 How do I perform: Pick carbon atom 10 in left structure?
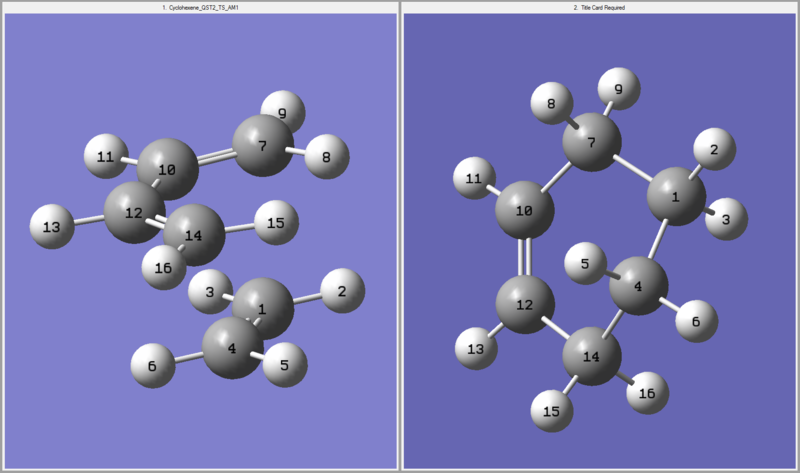[x=166, y=170]
